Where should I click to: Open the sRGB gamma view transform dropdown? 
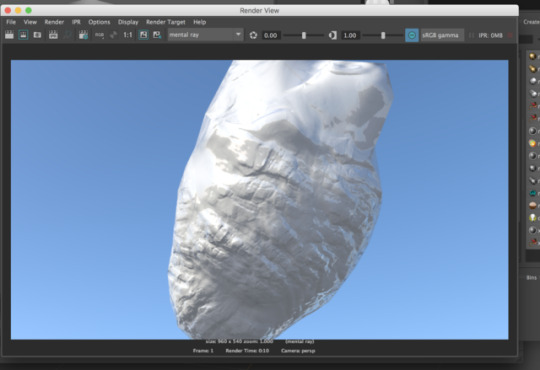442,35
